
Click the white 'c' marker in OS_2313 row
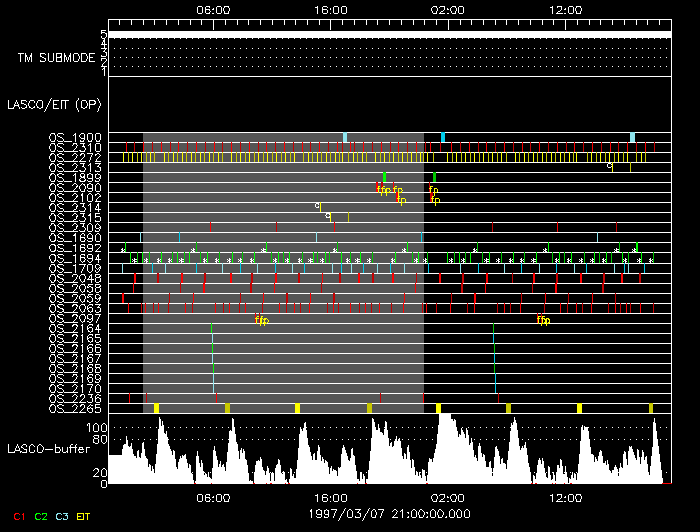[609, 166]
